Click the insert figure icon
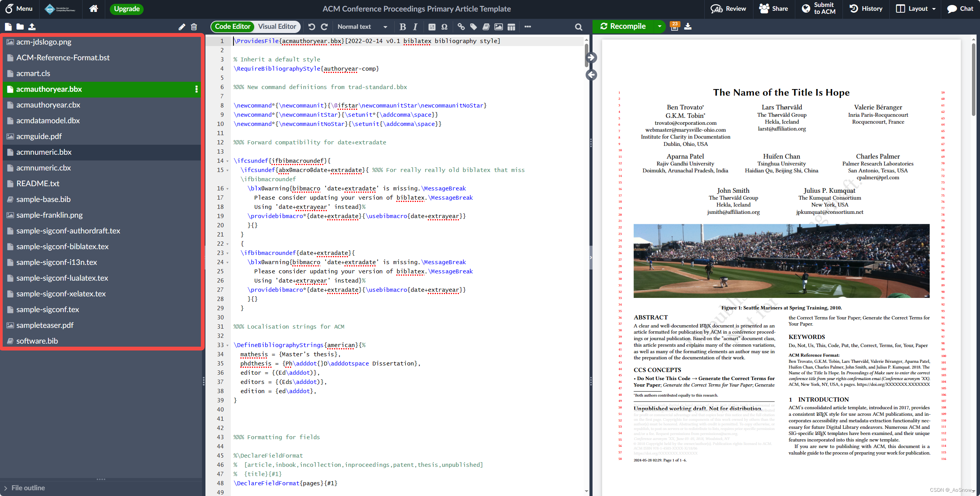The height and width of the screenshot is (496, 980). click(x=498, y=27)
